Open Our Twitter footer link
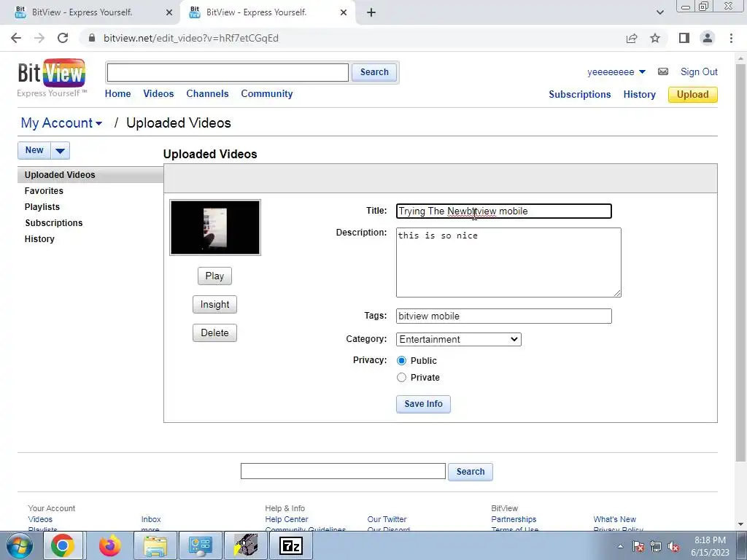This screenshot has height=560, width=747. [387, 519]
